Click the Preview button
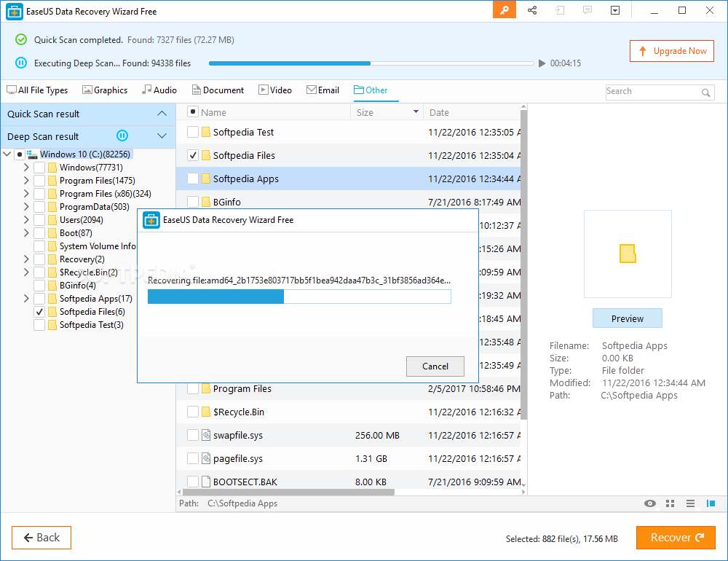This screenshot has height=561, width=728. click(x=628, y=318)
